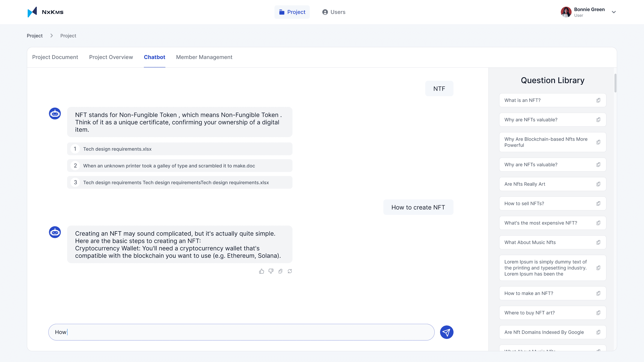The width and height of the screenshot is (644, 362).
Task: Copy 'How to make an NFT?' question
Action: coord(599,293)
